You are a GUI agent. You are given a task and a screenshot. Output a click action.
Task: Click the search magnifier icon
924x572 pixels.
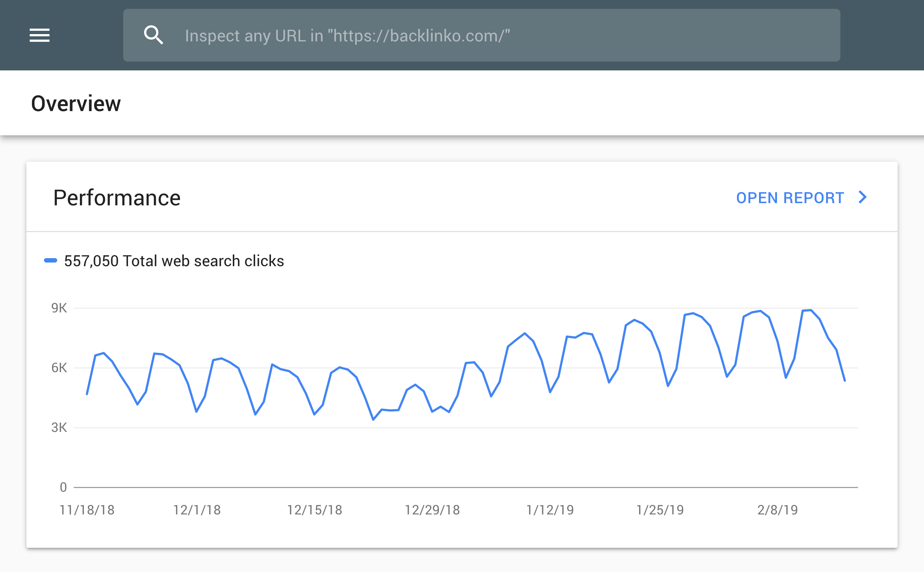[x=154, y=35]
